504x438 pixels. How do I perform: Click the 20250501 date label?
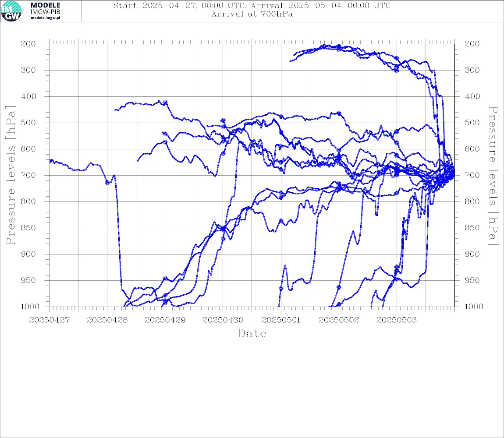[281, 320]
